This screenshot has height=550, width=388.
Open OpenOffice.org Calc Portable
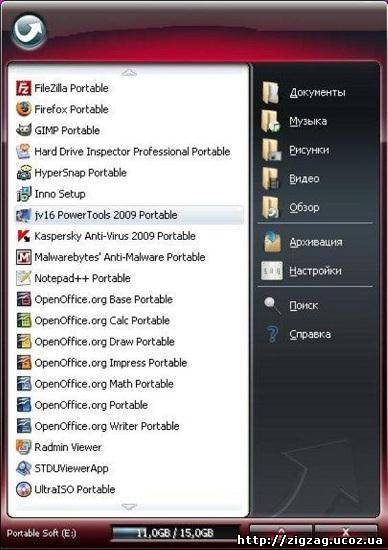click(129, 320)
